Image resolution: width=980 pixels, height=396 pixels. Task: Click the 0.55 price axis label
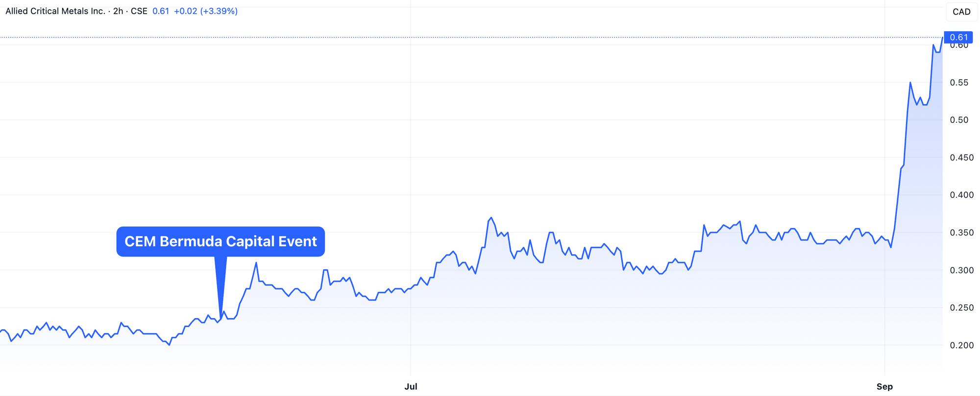(959, 83)
